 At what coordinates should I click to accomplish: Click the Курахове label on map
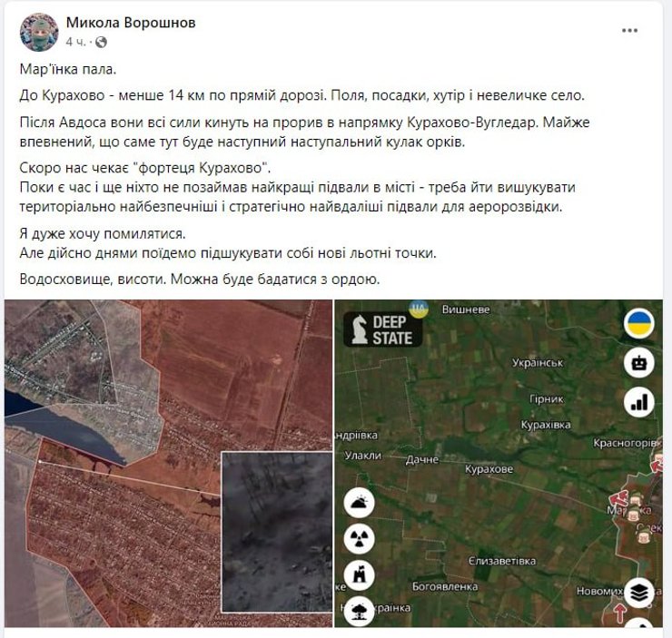(489, 469)
